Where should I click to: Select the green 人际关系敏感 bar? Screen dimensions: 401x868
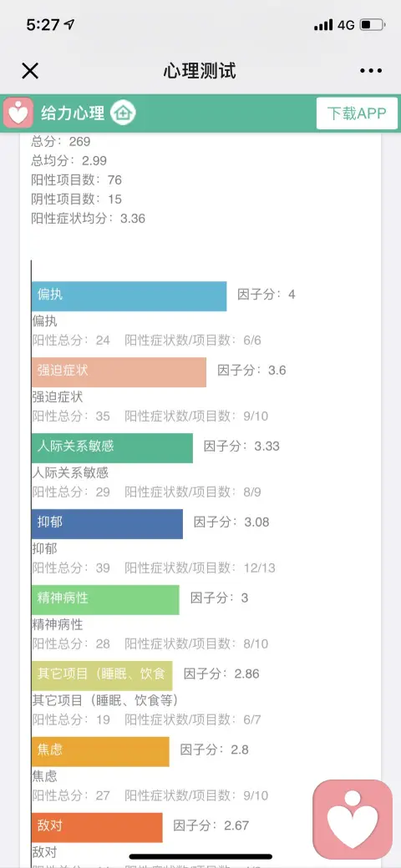tap(113, 448)
